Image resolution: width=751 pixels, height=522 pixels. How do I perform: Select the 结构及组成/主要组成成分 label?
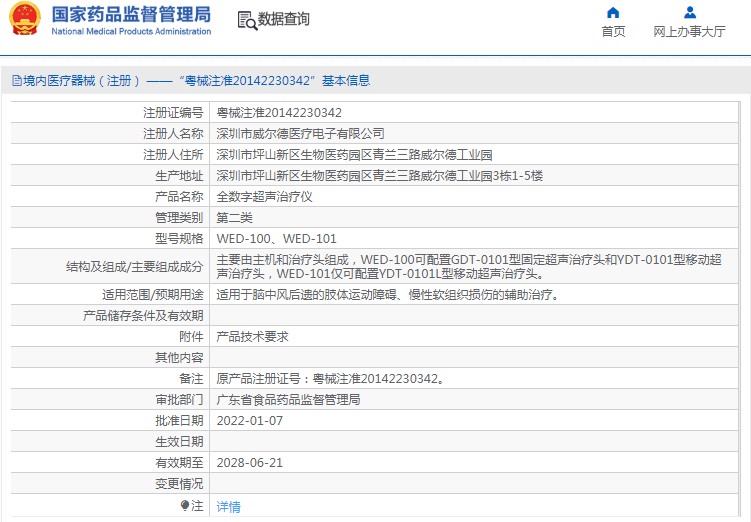click(135, 267)
